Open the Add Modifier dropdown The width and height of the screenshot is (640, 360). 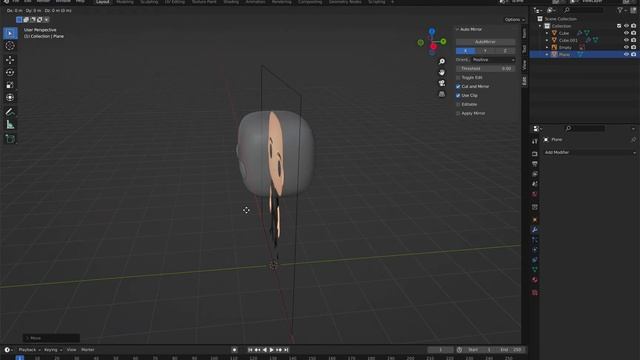(590, 152)
